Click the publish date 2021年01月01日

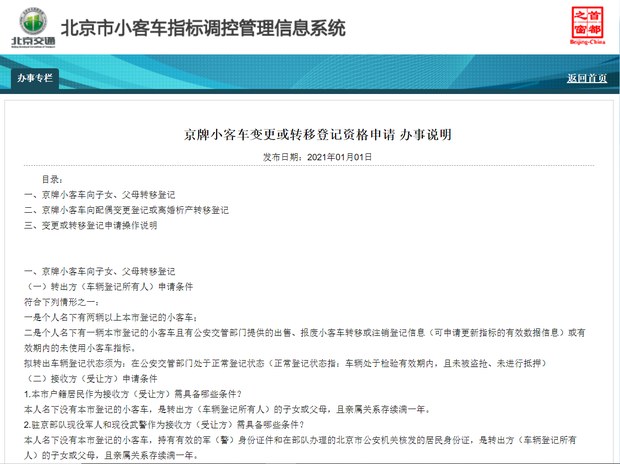tap(339, 157)
